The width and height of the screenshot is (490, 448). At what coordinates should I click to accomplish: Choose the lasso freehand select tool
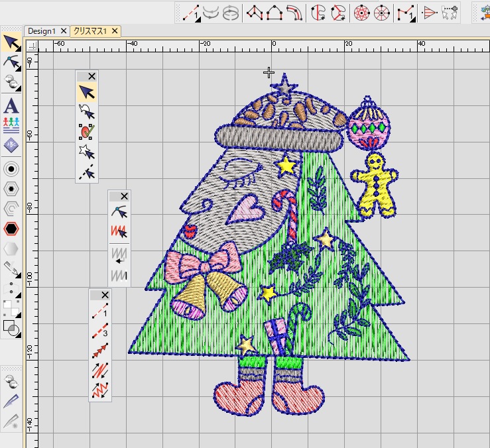87,112
